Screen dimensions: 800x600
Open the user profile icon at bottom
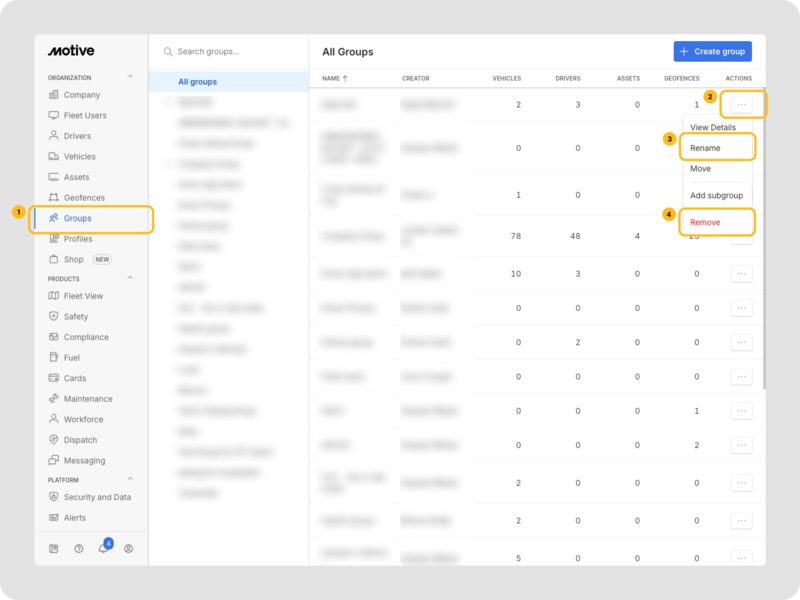[x=128, y=548]
